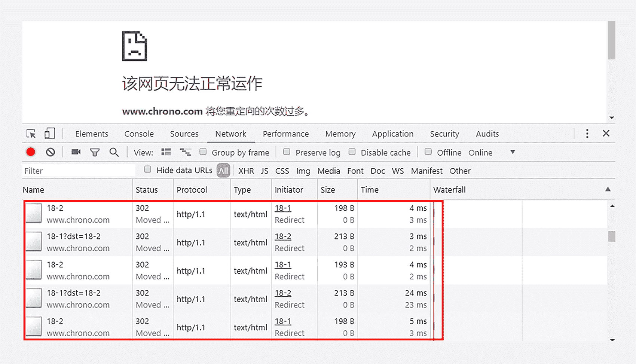
Task: Open the network search magnifier icon
Action: pyautogui.click(x=114, y=152)
